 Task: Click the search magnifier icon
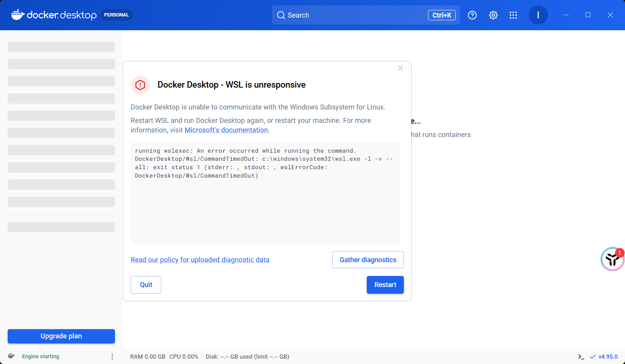click(281, 15)
